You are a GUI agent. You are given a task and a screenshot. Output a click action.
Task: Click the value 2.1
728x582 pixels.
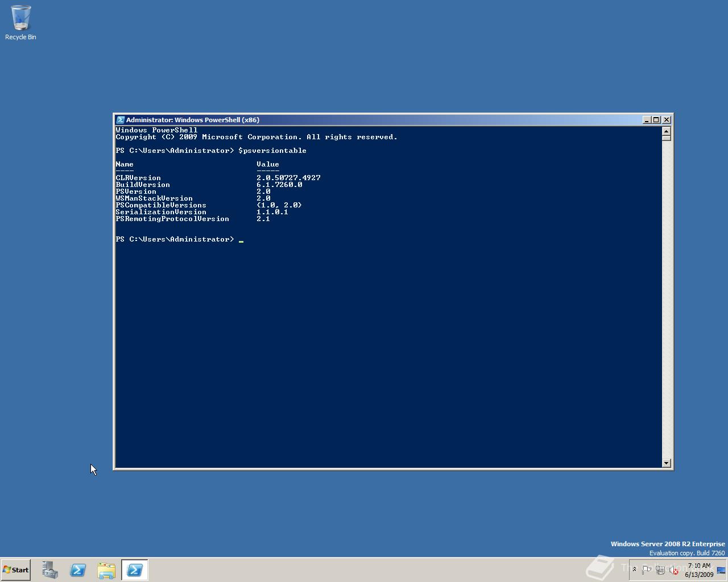263,219
